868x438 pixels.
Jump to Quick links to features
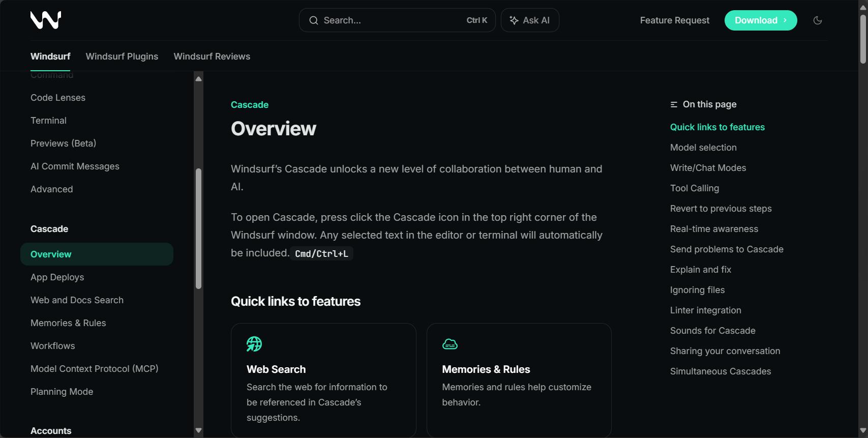(x=717, y=127)
